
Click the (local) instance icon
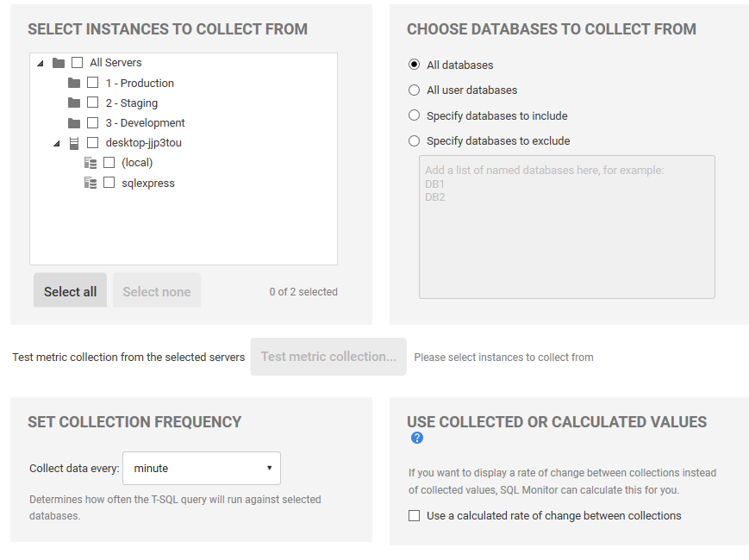tap(91, 163)
